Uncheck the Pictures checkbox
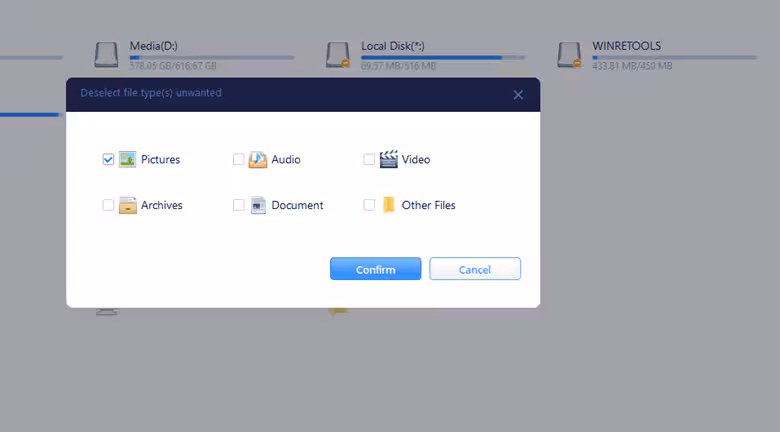 (x=108, y=159)
